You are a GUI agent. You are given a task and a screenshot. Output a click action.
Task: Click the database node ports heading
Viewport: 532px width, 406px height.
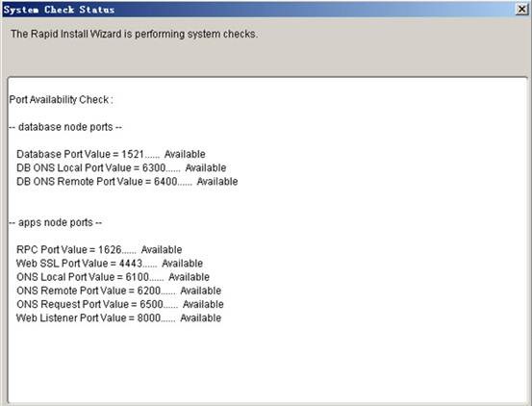pyautogui.click(x=65, y=127)
